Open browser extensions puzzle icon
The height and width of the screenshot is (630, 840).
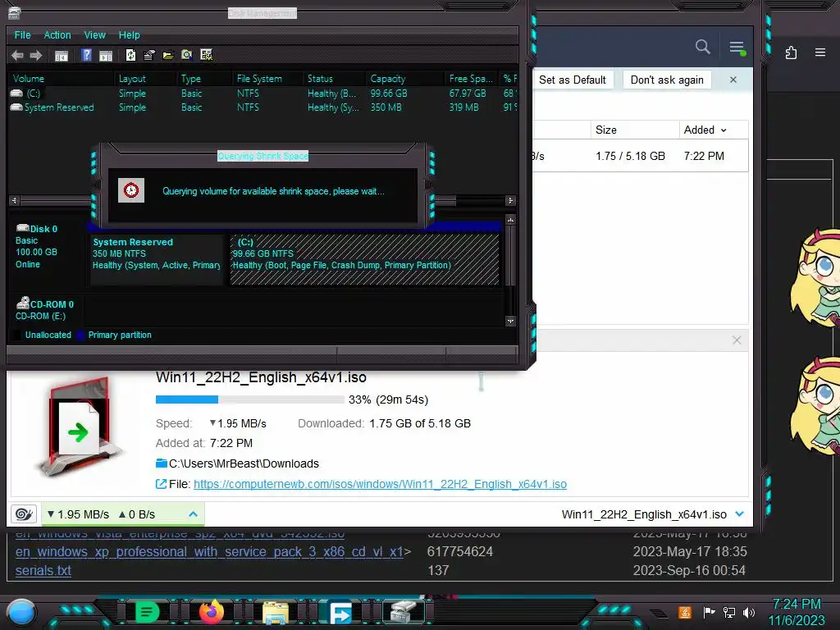[x=791, y=52]
